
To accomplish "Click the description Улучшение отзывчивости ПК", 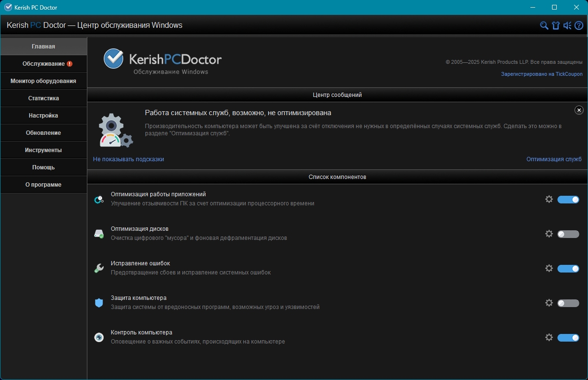I will 213,203.
